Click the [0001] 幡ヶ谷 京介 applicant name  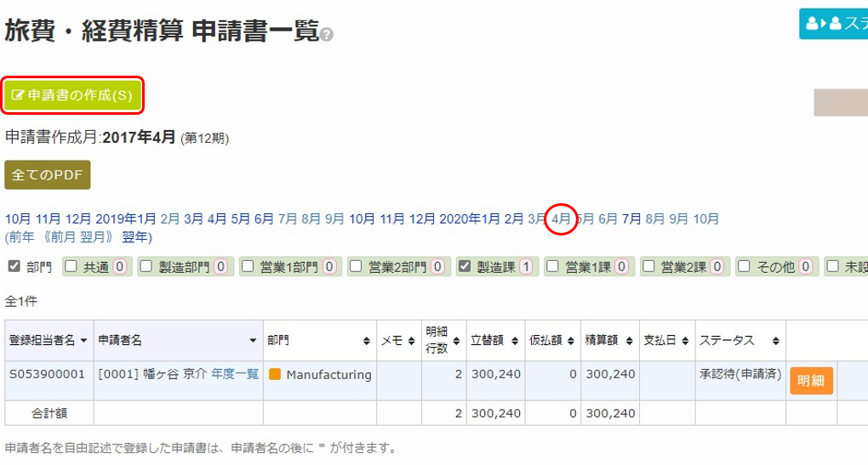click(x=152, y=374)
